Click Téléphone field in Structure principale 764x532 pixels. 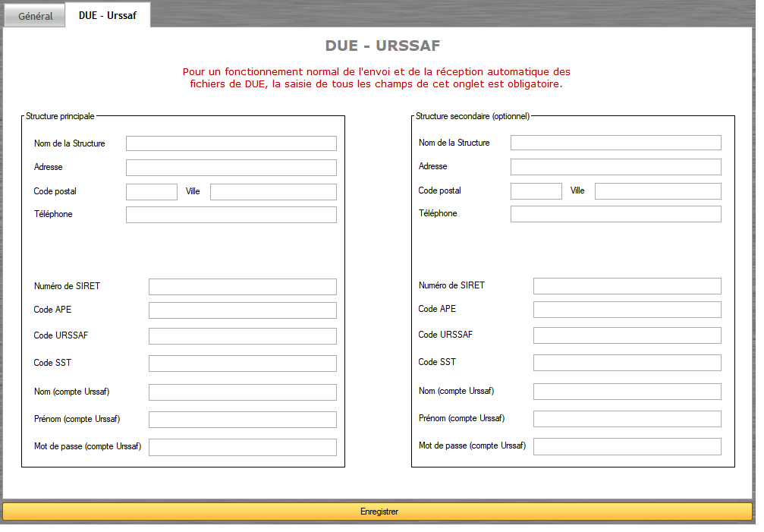(x=231, y=214)
